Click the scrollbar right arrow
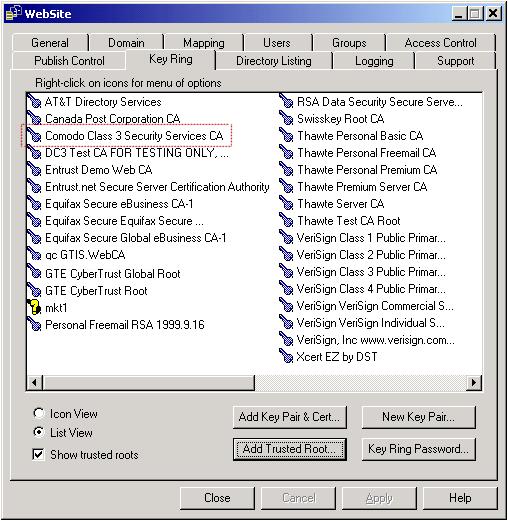 tap(474, 382)
